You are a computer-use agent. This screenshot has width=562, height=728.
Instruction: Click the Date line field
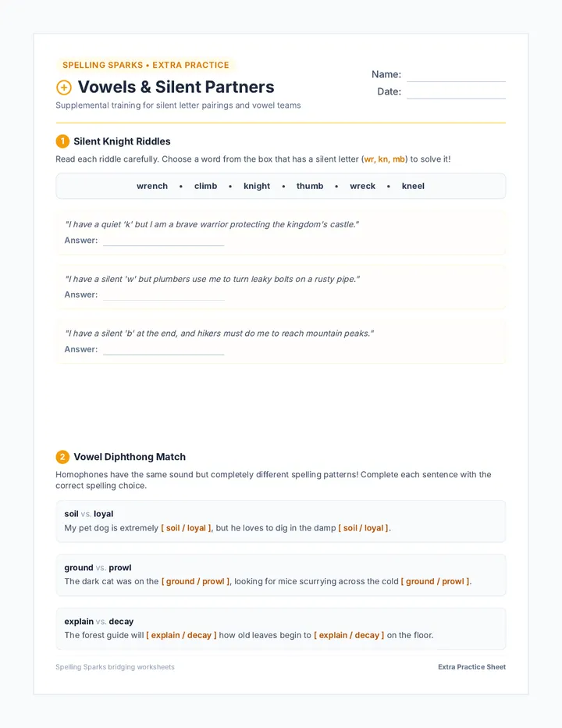coord(456,92)
